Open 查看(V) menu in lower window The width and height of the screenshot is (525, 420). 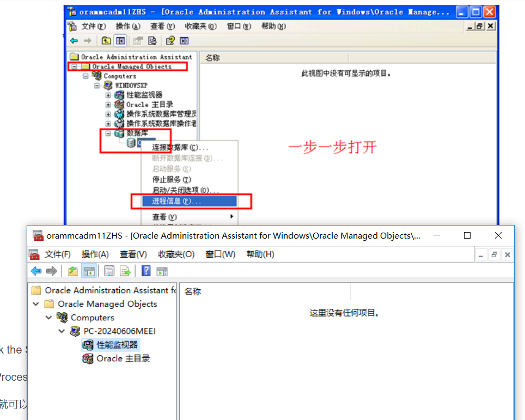tap(133, 254)
